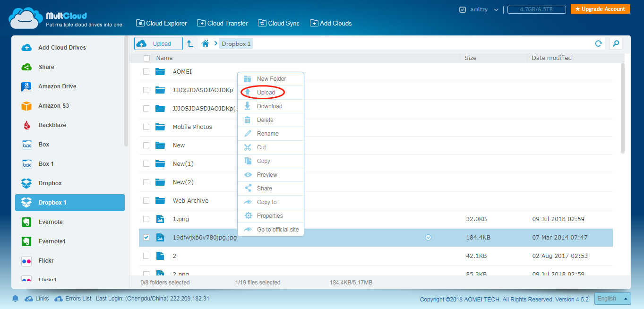Open Amazon S3 cloud drive
This screenshot has width=644, height=309.
coord(53,106)
